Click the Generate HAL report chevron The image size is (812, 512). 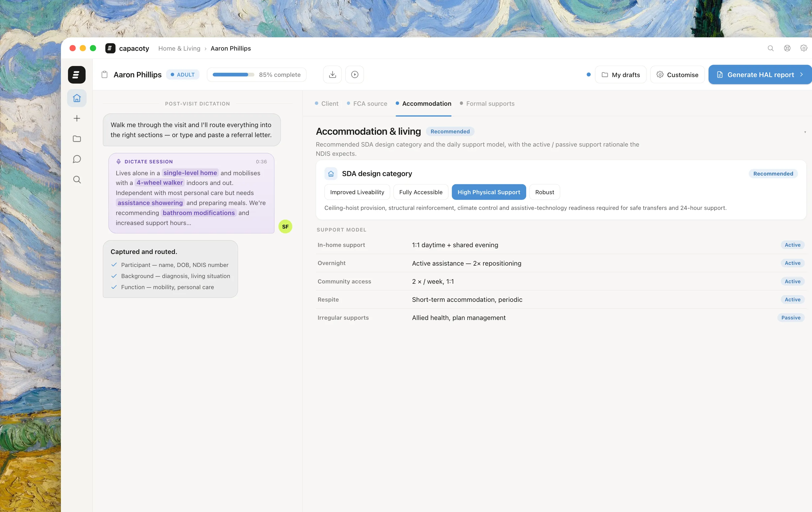click(x=801, y=74)
